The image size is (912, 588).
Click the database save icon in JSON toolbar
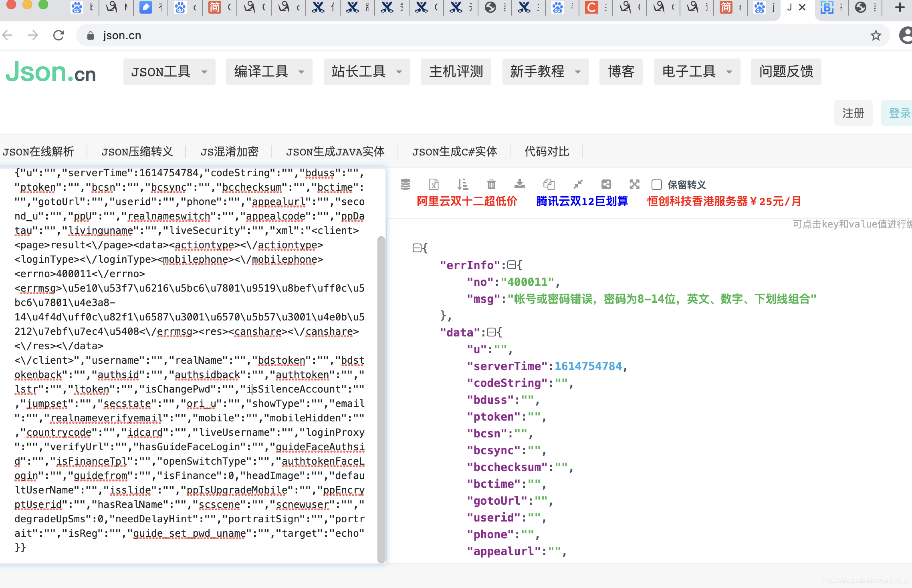coord(406,184)
